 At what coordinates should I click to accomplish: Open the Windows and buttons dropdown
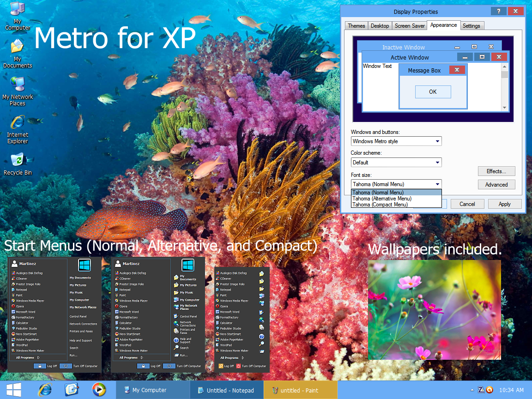pyautogui.click(x=436, y=141)
